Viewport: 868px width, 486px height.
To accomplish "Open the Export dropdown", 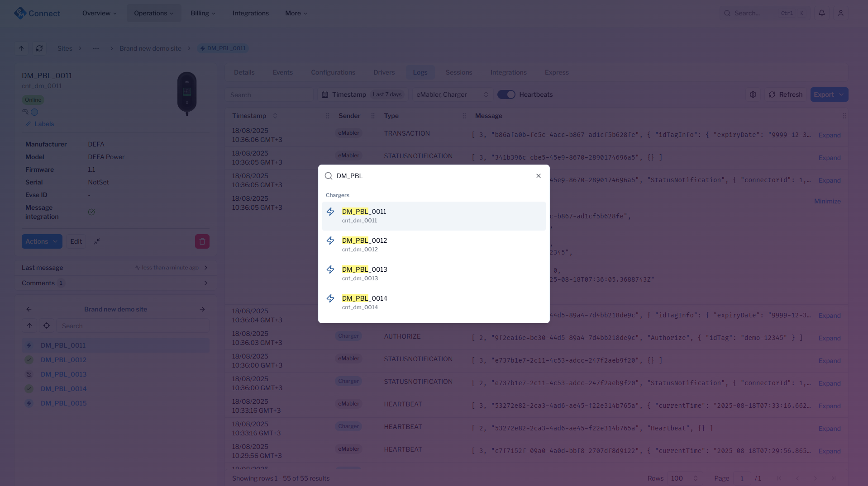I will click(829, 94).
